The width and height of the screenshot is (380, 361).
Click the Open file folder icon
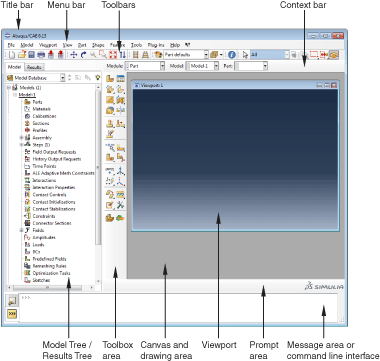[x=22, y=55]
